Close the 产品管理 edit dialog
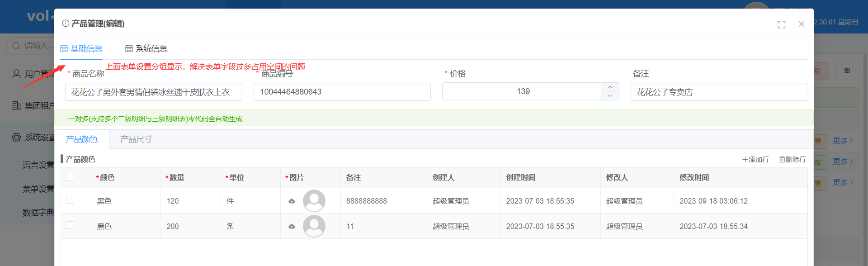Image resolution: width=868 pixels, height=266 pixels. click(x=801, y=24)
